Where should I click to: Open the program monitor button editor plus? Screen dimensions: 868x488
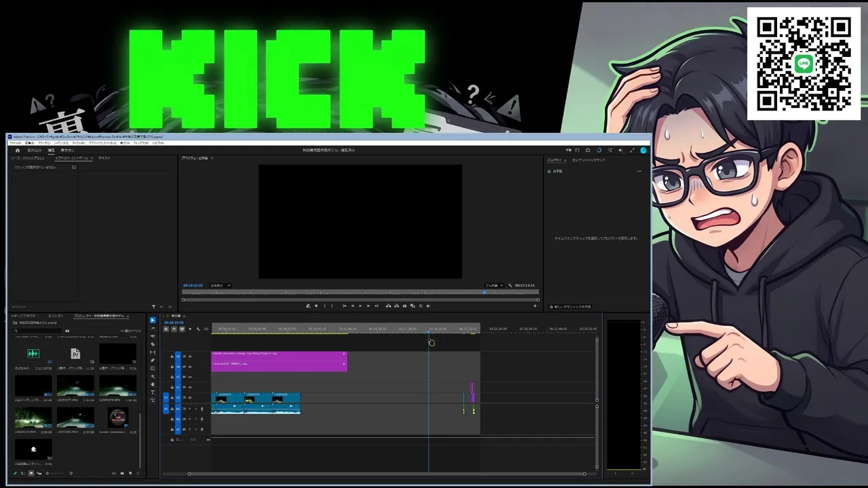tap(534, 306)
